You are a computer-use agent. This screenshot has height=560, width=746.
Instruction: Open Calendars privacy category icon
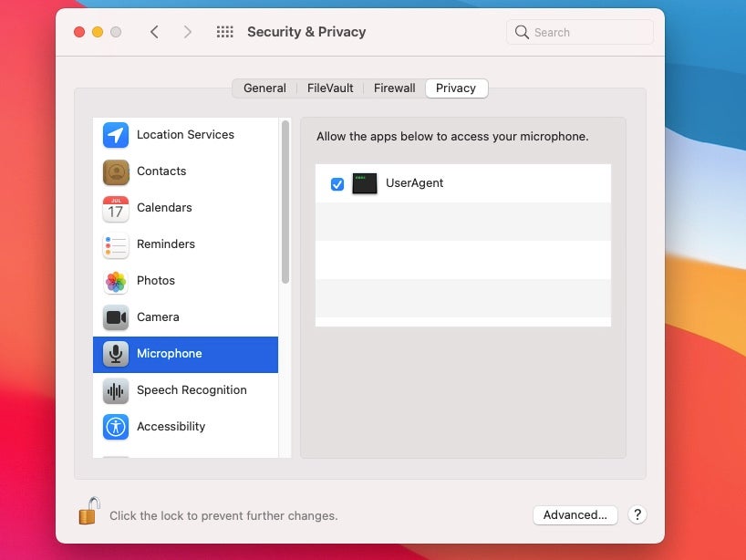click(116, 208)
